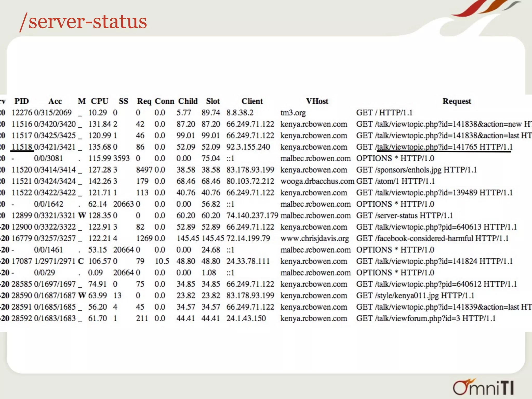Click PID 12276 in first row
Screen dimensions: 532x399
(x=22, y=112)
